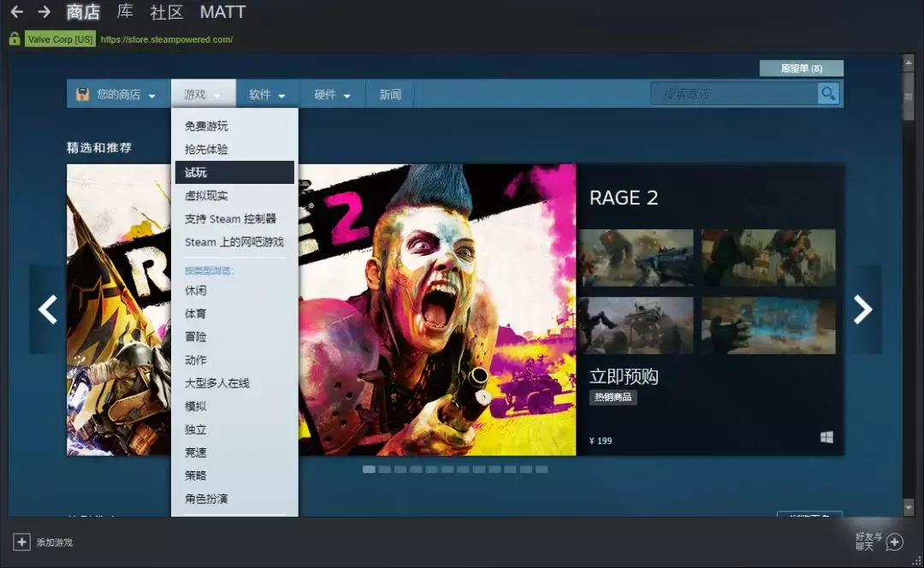Choose the 大型多人在线 genre
Viewport: 924px width, 568px height.
(216, 383)
